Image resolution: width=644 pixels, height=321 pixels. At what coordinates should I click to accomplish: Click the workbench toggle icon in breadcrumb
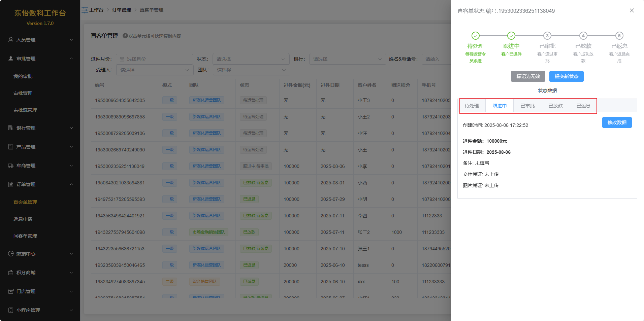[x=85, y=10]
